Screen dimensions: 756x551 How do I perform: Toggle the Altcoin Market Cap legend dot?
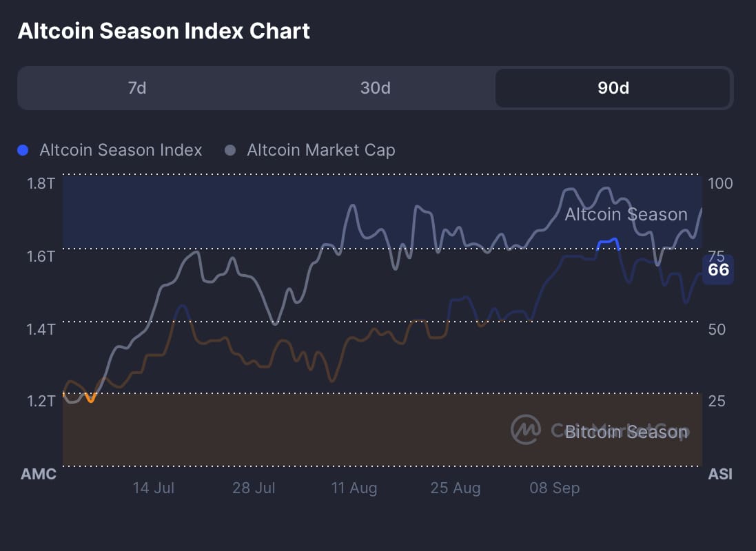point(231,150)
